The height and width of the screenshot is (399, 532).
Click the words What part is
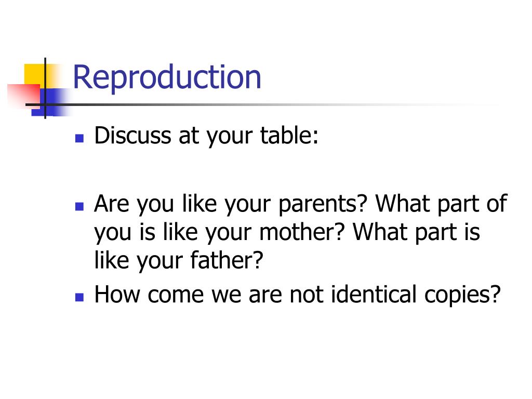[x=416, y=233]
